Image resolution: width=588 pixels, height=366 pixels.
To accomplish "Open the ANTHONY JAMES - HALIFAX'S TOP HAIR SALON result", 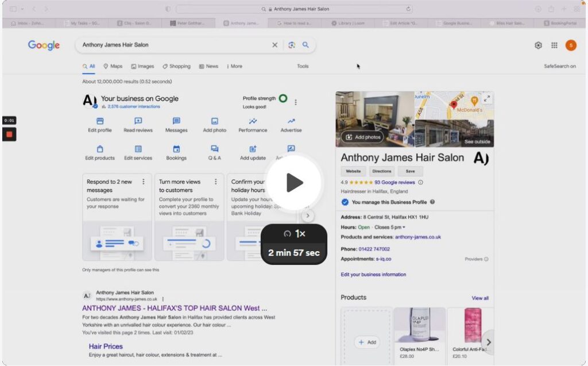I will [x=175, y=308].
